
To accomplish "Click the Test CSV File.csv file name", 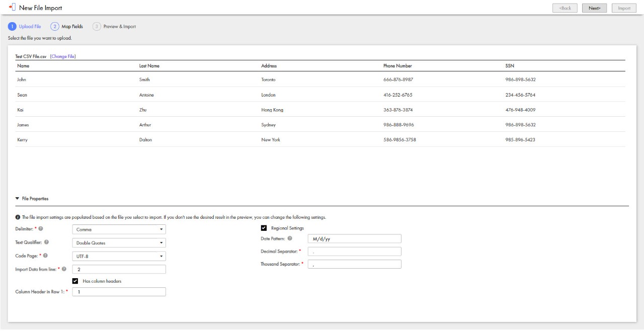I will pos(31,56).
